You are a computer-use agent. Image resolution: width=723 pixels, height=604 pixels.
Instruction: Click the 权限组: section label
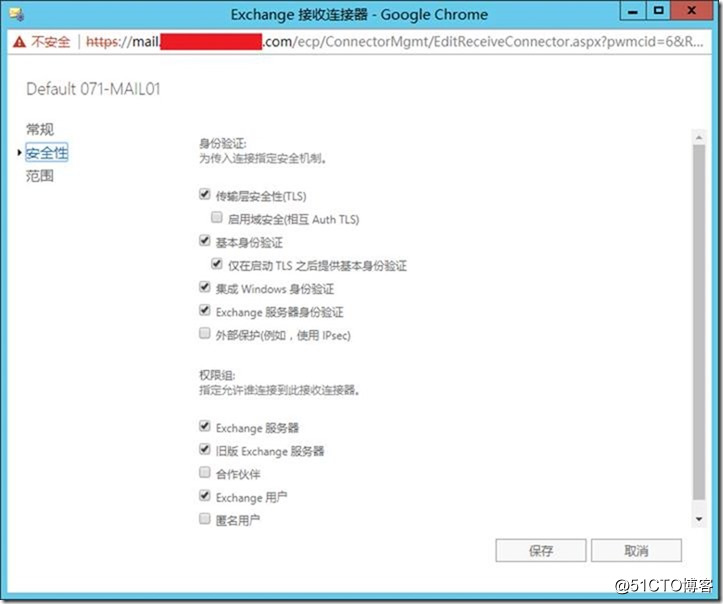[x=217, y=375]
